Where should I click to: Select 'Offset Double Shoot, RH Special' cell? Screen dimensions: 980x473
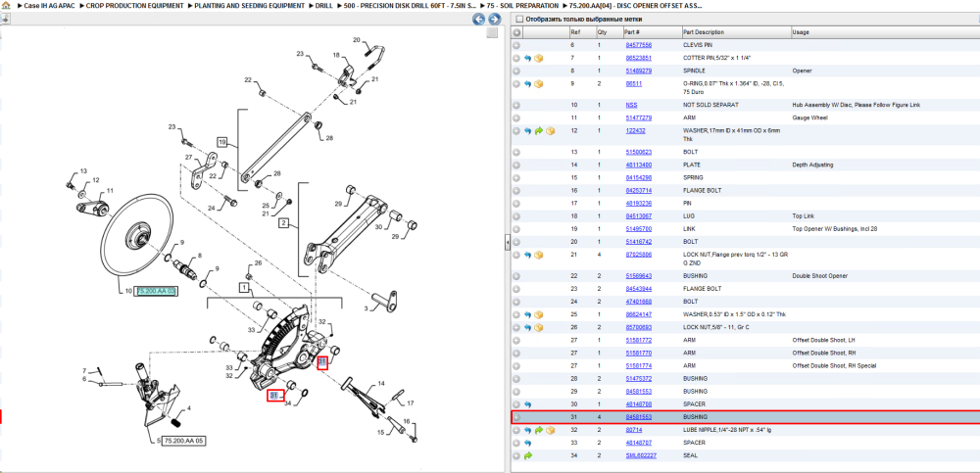835,366
